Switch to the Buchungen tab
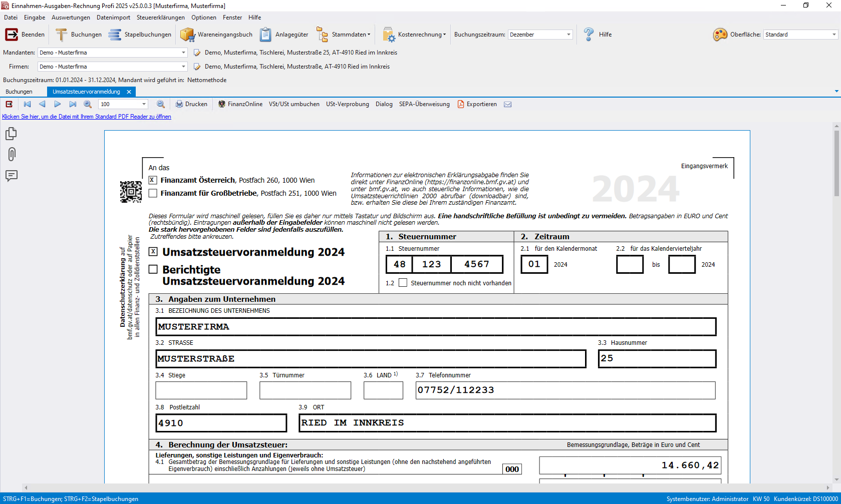This screenshot has width=841, height=504. coord(19,92)
